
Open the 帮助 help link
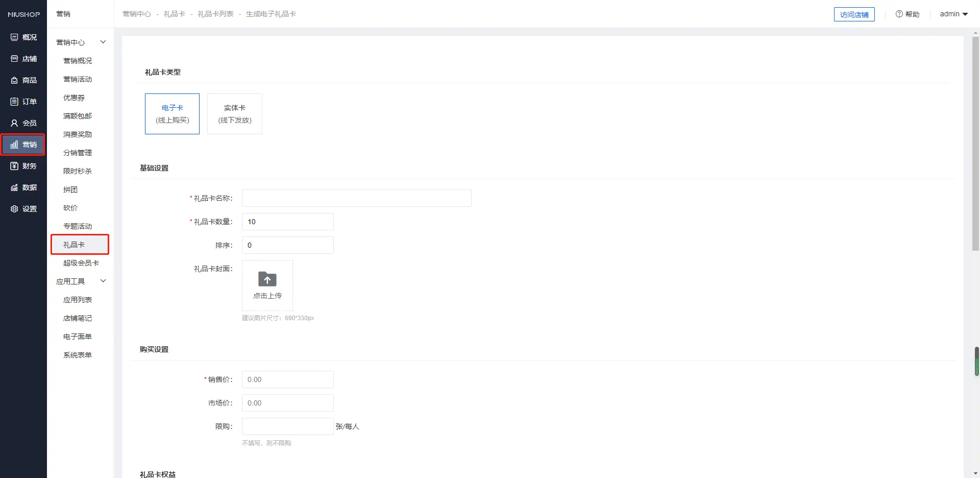908,14
